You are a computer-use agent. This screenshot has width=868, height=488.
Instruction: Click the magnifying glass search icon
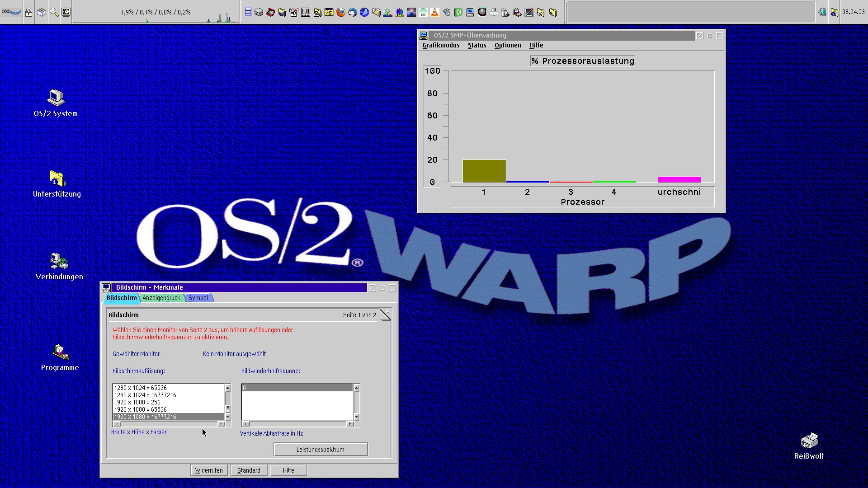click(54, 12)
